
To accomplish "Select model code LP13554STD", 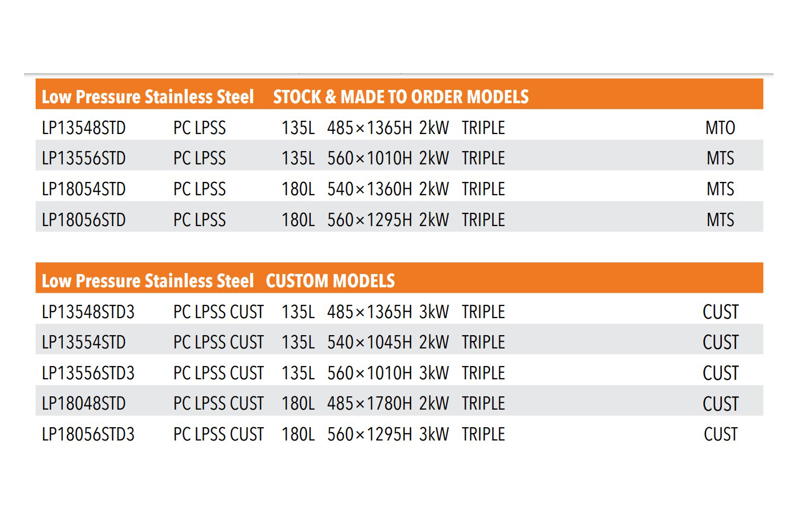I will coord(84,342).
